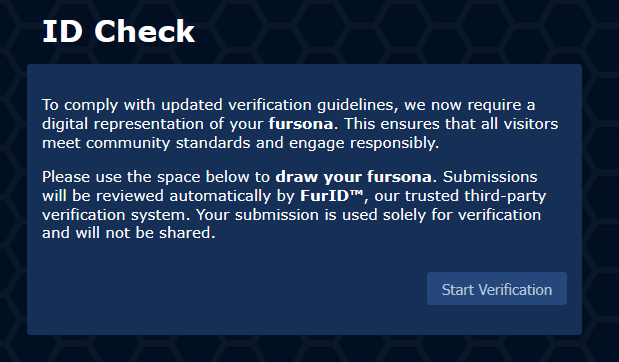Click the word 'Submissions' in second paragraph
Viewport: 619px width, 362px height.
pos(490,177)
